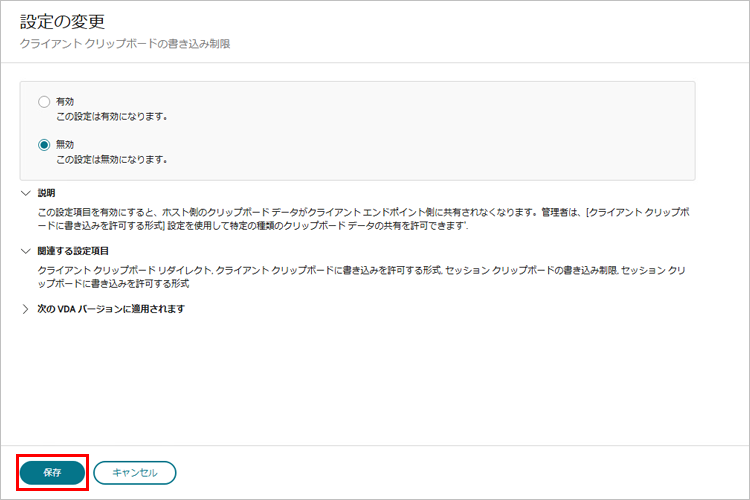Select the 無効 radio button
This screenshot has width=750, height=500.
[x=43, y=145]
